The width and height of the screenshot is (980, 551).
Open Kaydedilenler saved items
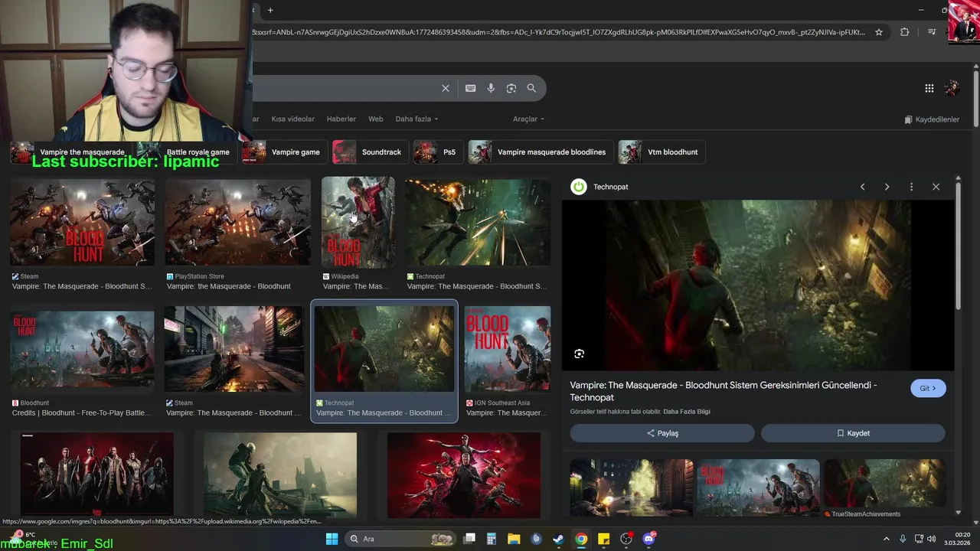[x=932, y=119]
